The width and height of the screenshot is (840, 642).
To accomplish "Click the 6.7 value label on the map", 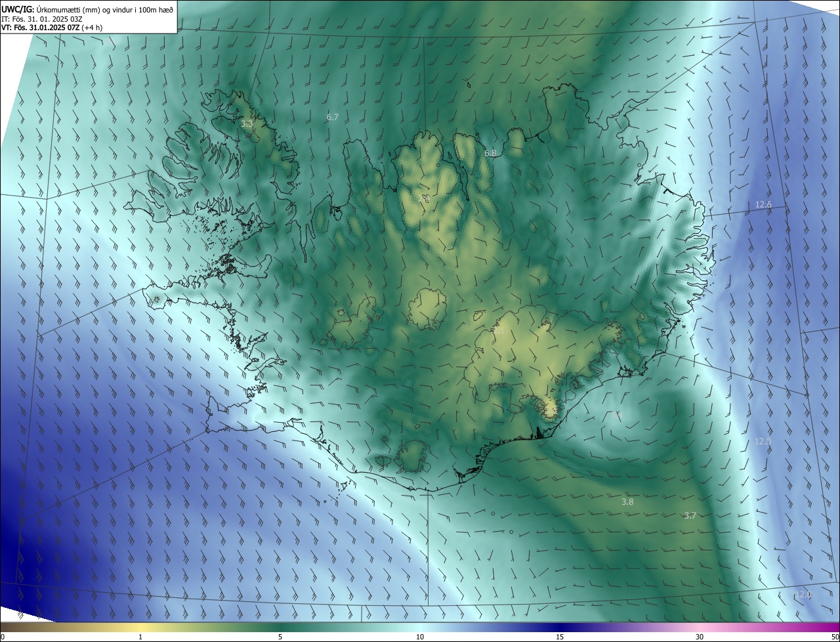I will 333,117.
